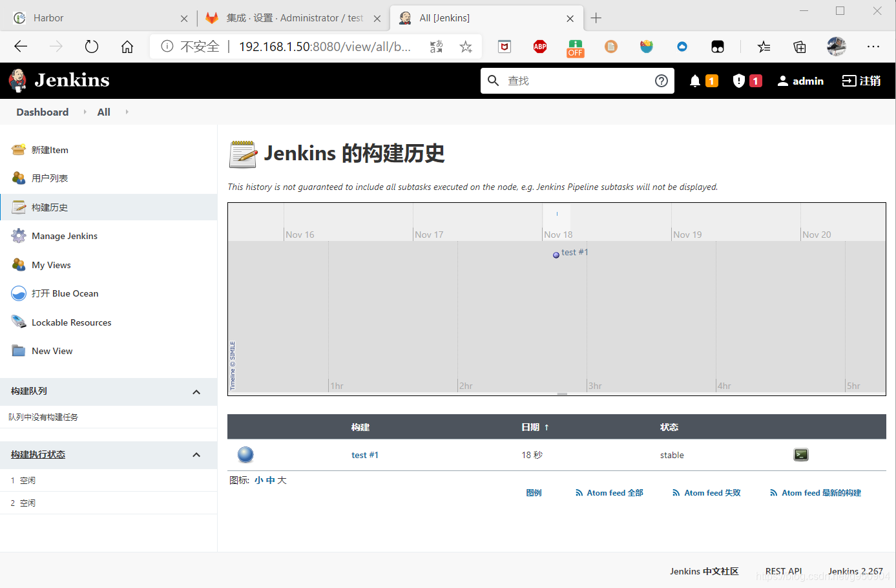Click the search help question mark icon
The image size is (896, 588).
[662, 81]
